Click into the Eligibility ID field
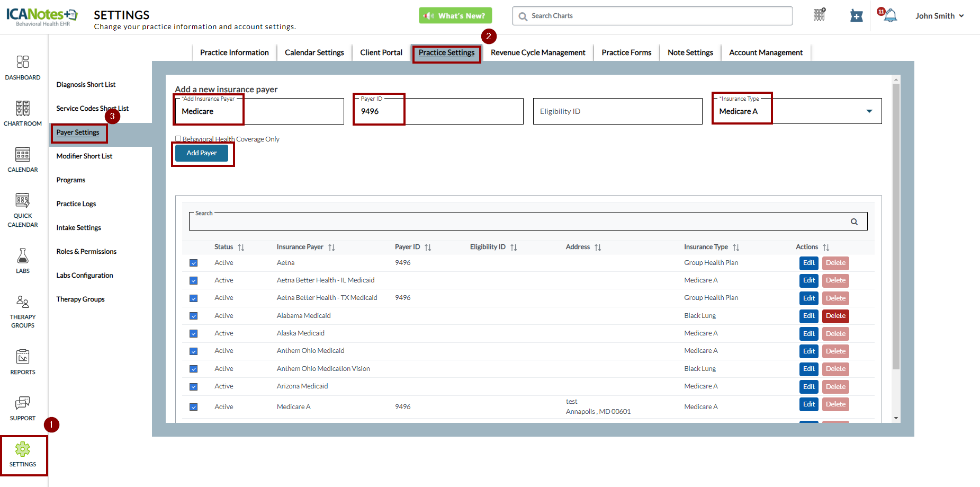Screen dimensions: 980x487 tap(617, 111)
